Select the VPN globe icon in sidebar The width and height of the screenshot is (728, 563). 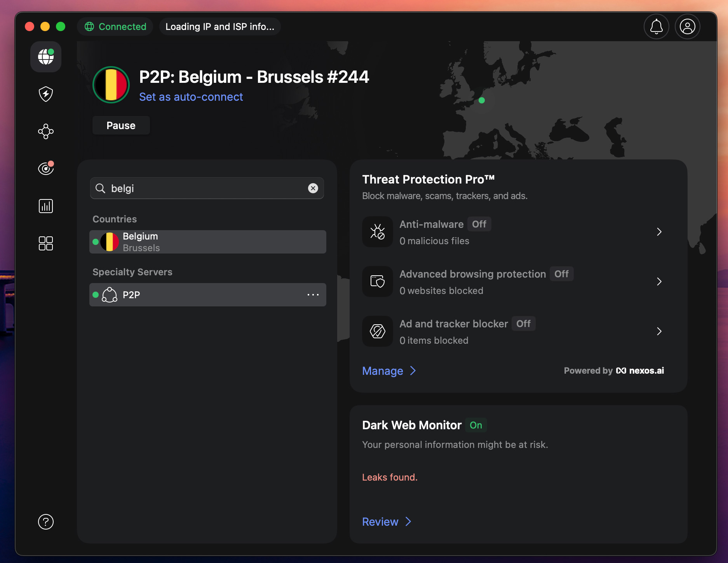45,57
